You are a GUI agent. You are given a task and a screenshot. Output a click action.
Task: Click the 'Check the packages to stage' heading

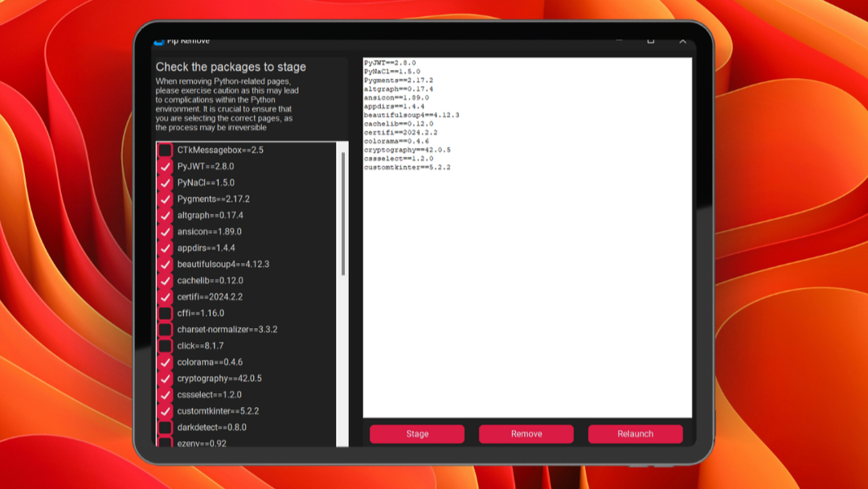tap(231, 67)
